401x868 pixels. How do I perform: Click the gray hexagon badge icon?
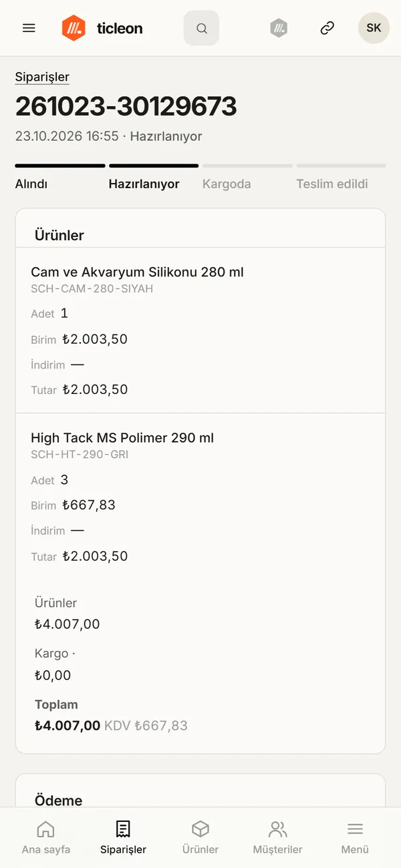(x=279, y=28)
